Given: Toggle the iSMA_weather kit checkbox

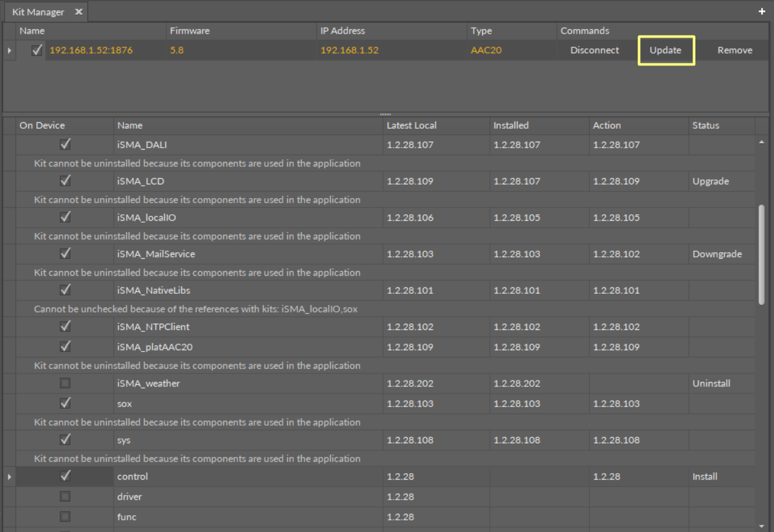Looking at the screenshot, I should 65,383.
